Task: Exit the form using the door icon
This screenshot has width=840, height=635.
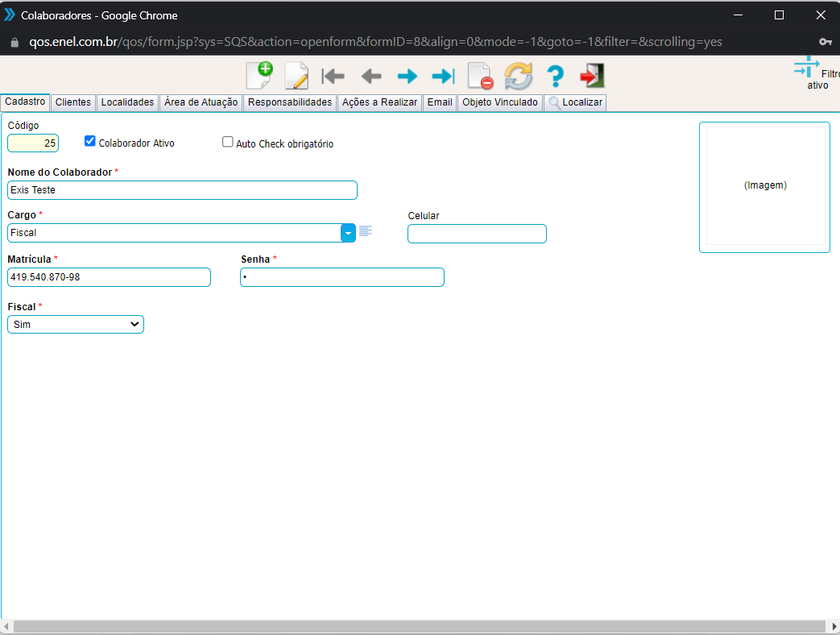Action: pos(592,77)
